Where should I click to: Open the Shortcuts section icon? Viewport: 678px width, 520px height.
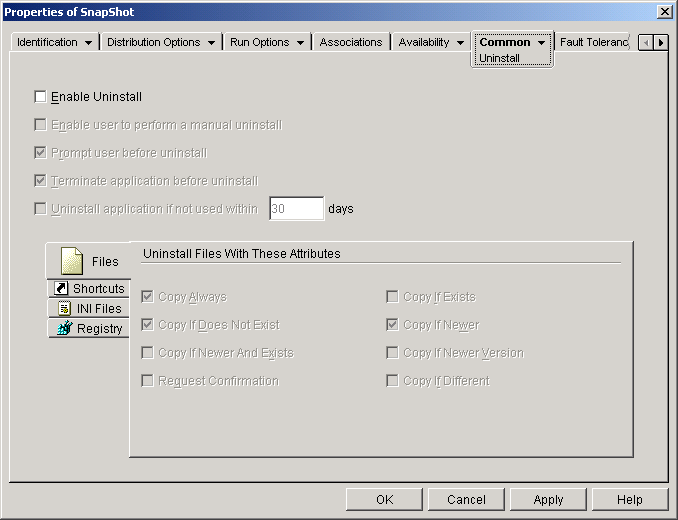point(61,288)
